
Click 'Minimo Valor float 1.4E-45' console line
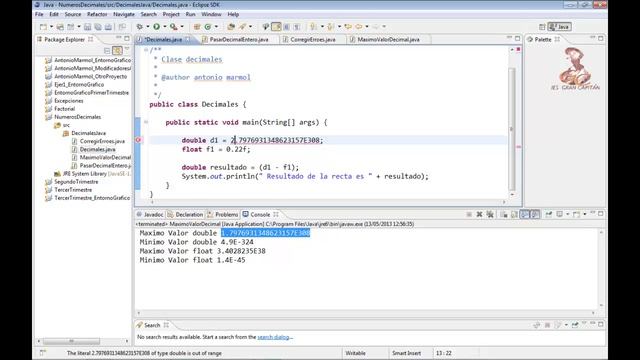pos(192,260)
